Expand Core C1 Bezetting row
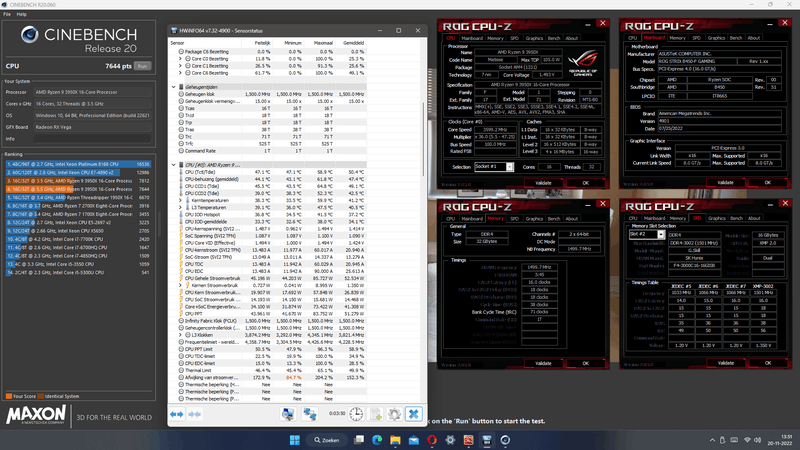800x450 pixels. click(x=180, y=66)
